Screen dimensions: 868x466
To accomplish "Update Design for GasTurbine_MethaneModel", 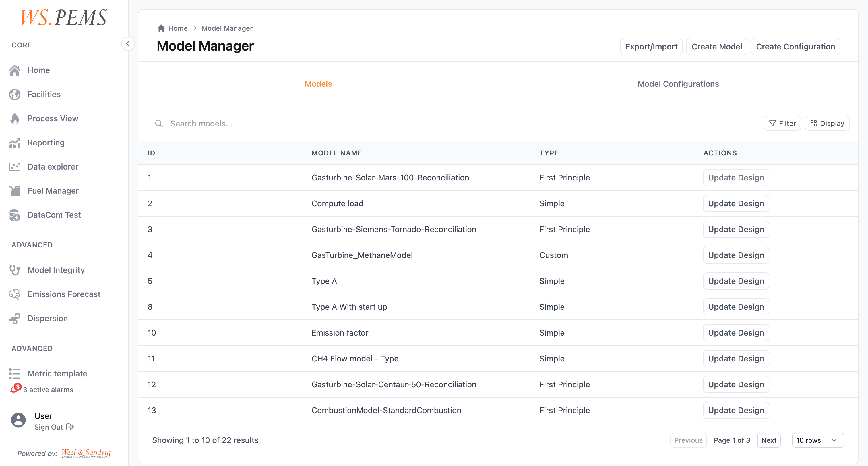I will click(x=736, y=255).
